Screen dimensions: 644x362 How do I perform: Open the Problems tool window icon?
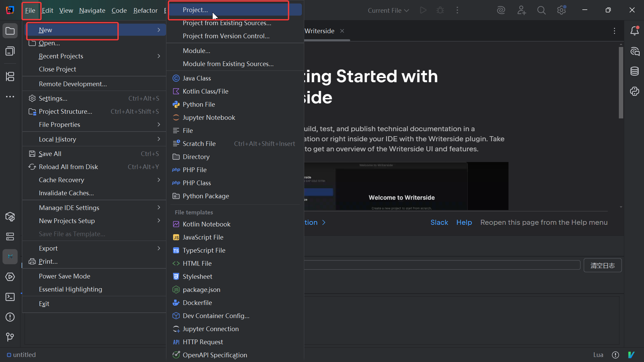tap(10, 317)
